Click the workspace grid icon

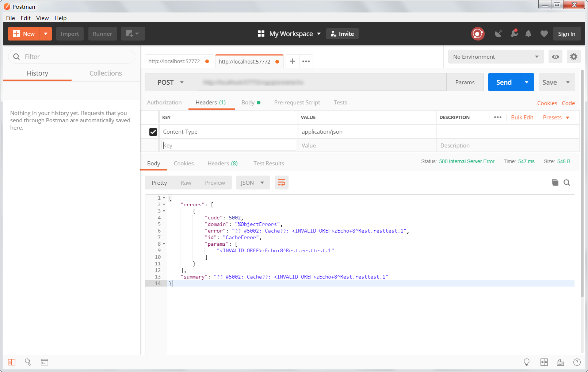pyautogui.click(x=261, y=34)
